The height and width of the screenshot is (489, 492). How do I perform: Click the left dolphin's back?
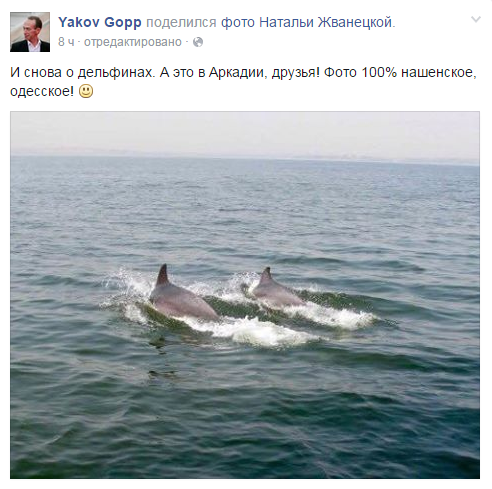tap(183, 302)
